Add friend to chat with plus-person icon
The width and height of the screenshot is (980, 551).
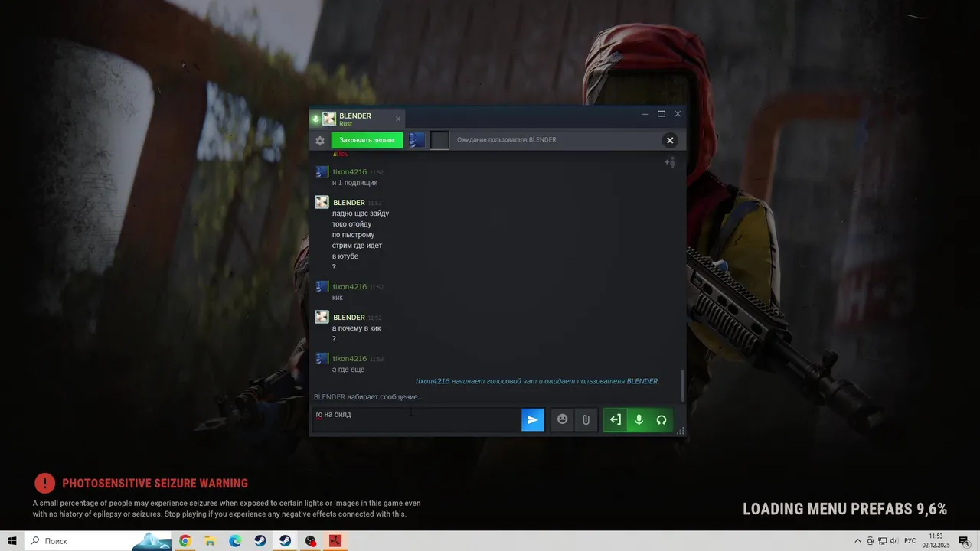(670, 161)
